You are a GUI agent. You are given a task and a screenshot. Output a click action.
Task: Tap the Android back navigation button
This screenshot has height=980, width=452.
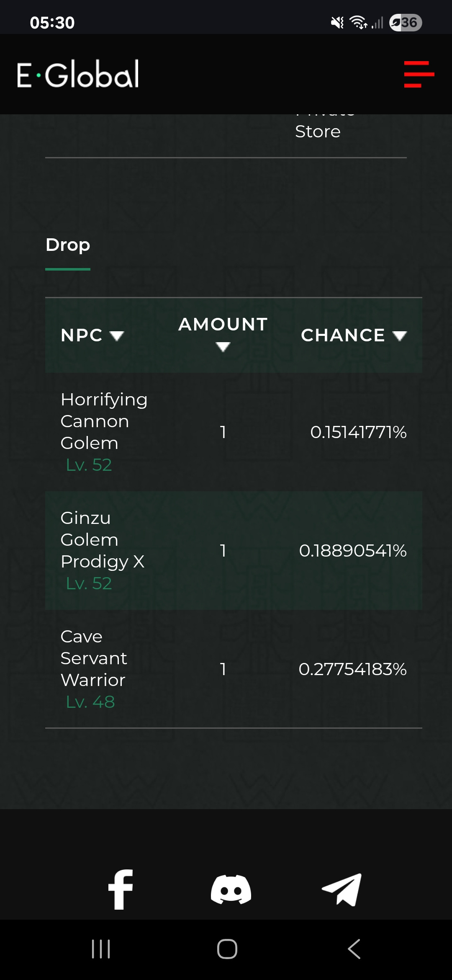[354, 949]
